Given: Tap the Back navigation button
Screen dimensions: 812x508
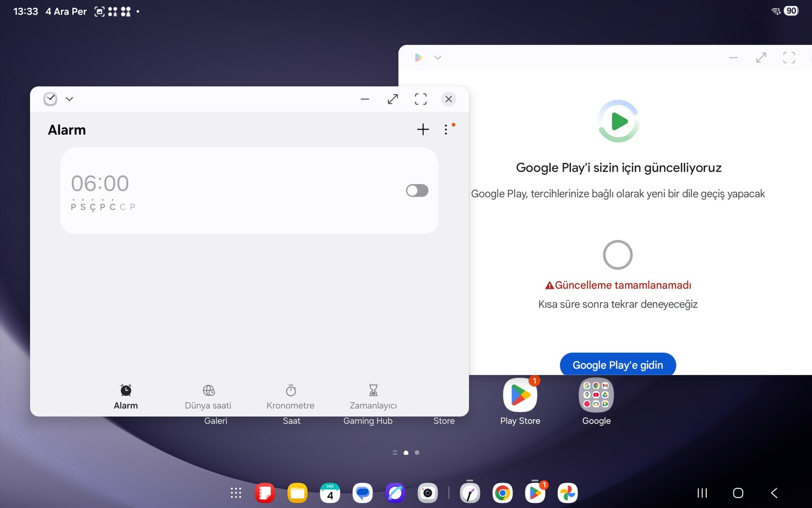Looking at the screenshot, I should click(774, 493).
